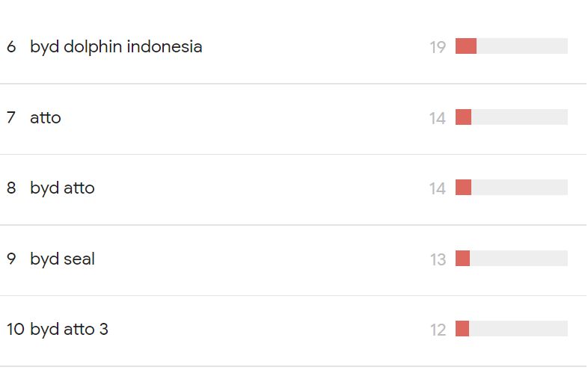Select the score value 13
The width and height of the screenshot is (588, 370).
(x=438, y=259)
